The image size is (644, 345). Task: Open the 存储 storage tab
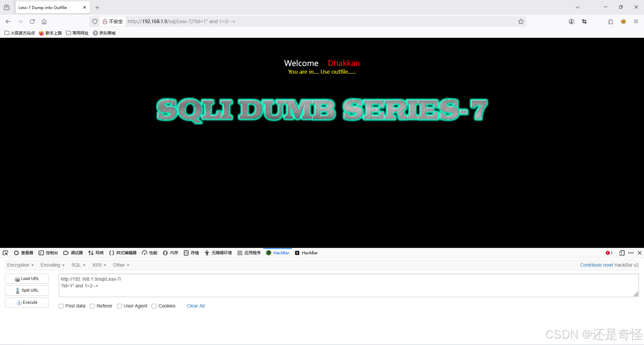click(x=191, y=253)
